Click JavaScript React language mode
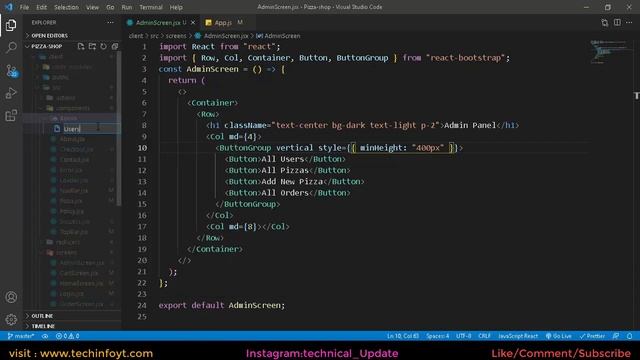 518,336
